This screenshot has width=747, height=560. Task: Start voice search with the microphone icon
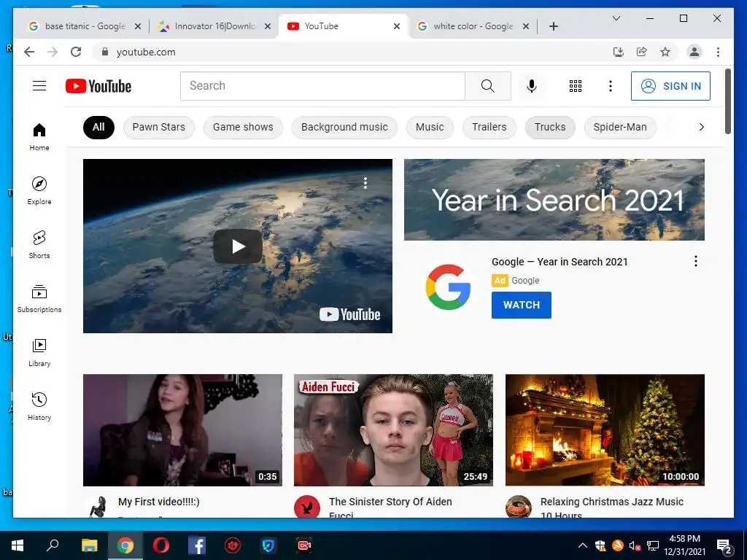point(532,86)
